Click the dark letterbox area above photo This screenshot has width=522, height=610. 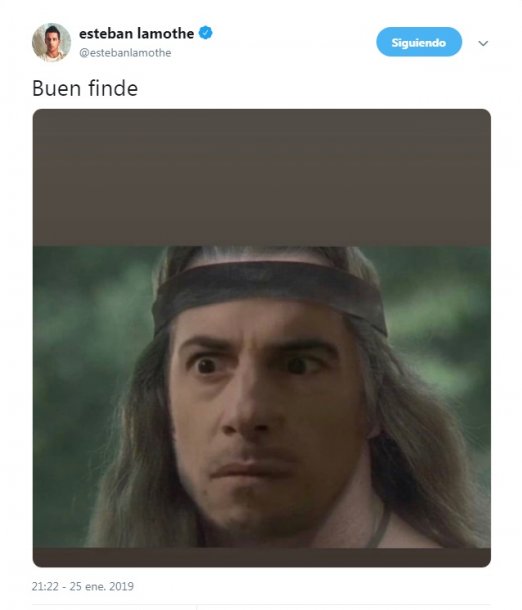point(261,177)
